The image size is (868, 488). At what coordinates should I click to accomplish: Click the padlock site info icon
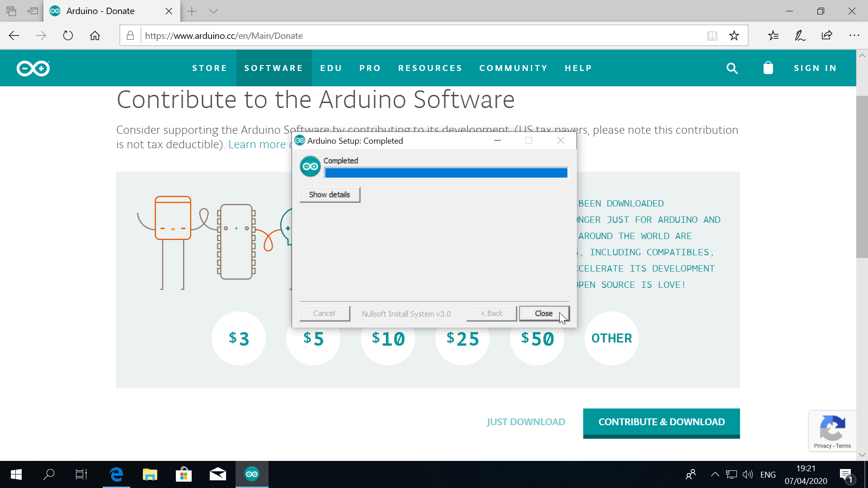coord(130,36)
